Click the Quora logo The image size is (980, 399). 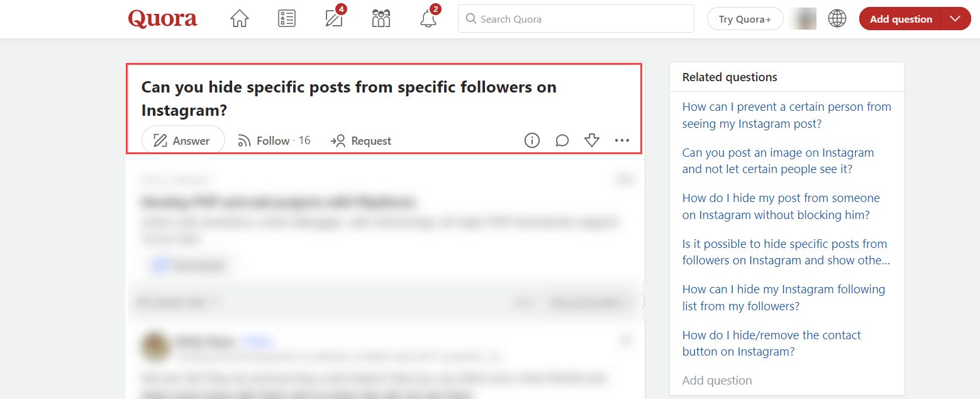162,19
